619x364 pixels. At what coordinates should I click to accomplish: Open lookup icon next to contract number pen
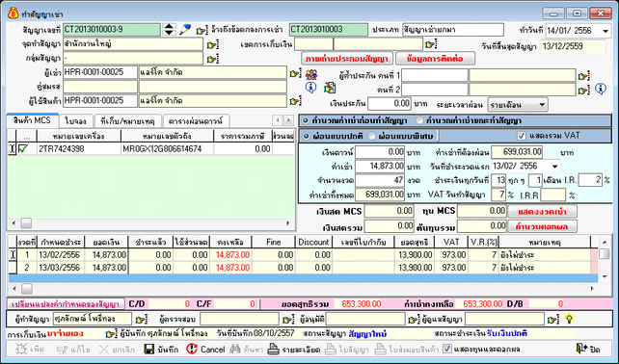click(202, 30)
